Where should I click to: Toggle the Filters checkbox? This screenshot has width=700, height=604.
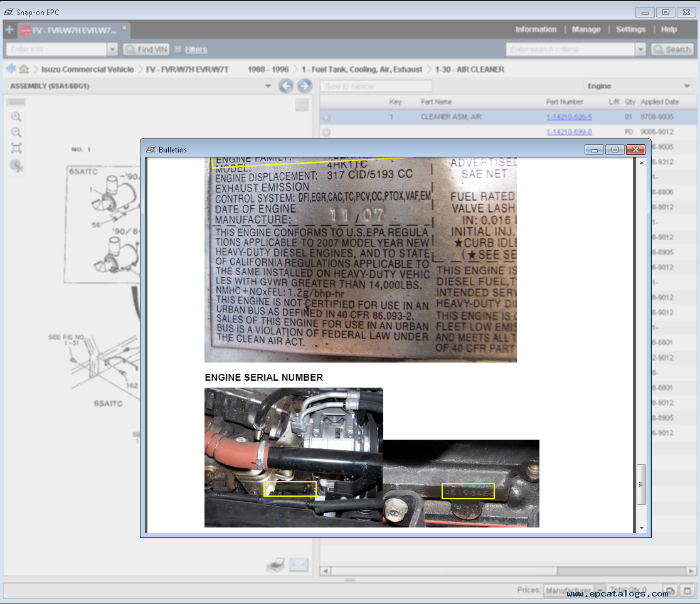178,49
